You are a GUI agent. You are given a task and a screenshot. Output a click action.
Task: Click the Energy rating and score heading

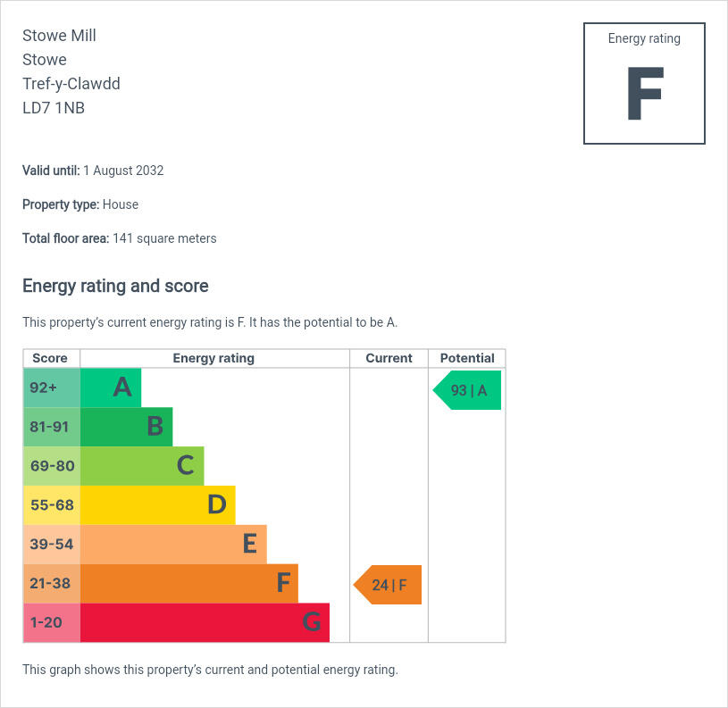pos(115,286)
